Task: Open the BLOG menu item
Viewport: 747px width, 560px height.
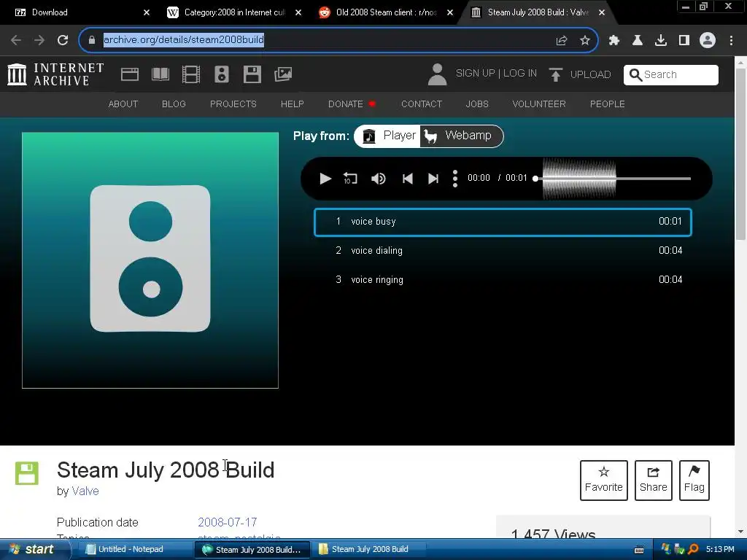Action: 174,104
